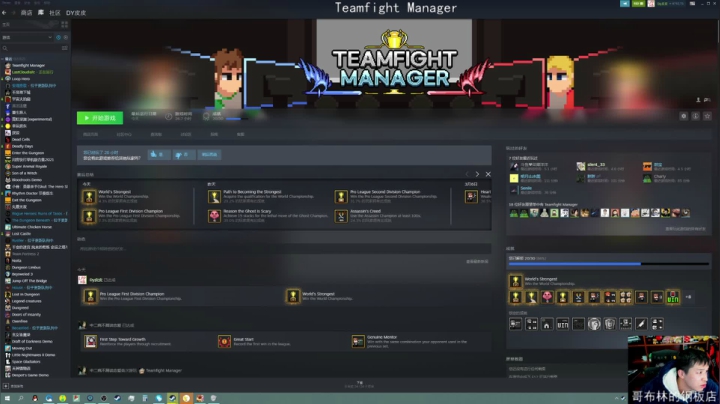720x404 pixels.
Task: Show next achievement activity with right arrow
Action: coord(477,174)
